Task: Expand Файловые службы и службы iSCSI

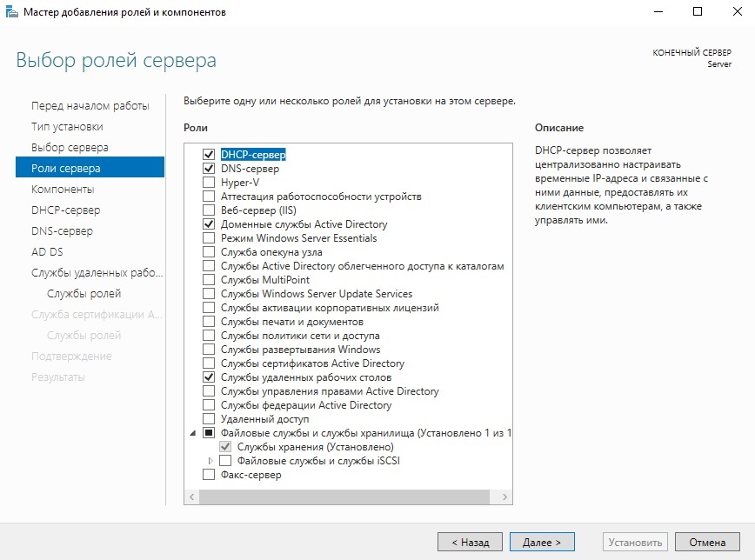Action: pyautogui.click(x=210, y=461)
